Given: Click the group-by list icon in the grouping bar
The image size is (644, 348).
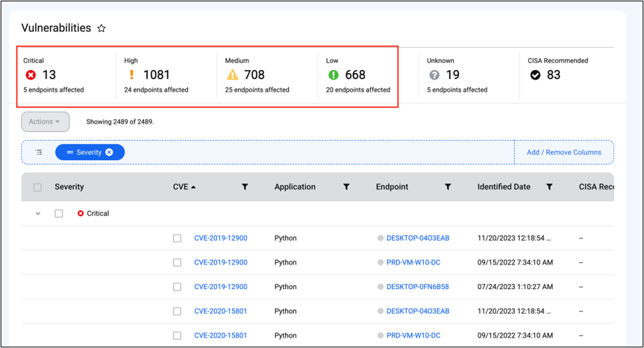Looking at the screenshot, I should (x=39, y=152).
